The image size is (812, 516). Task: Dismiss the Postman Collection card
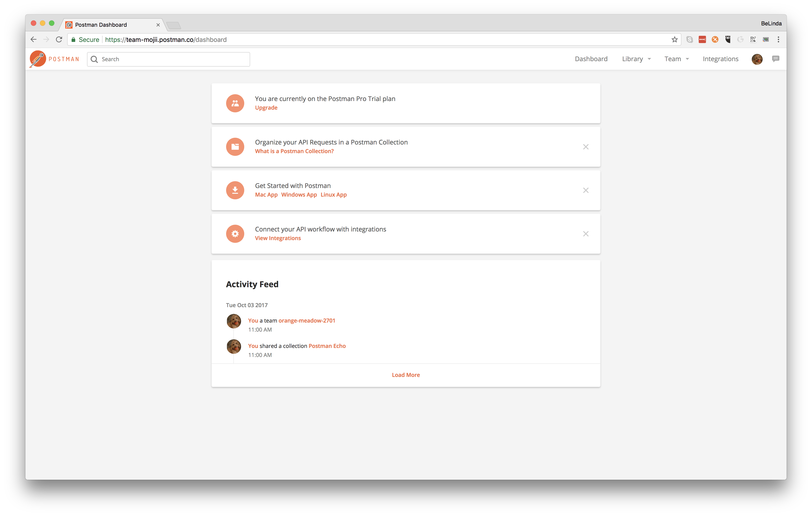(x=586, y=147)
